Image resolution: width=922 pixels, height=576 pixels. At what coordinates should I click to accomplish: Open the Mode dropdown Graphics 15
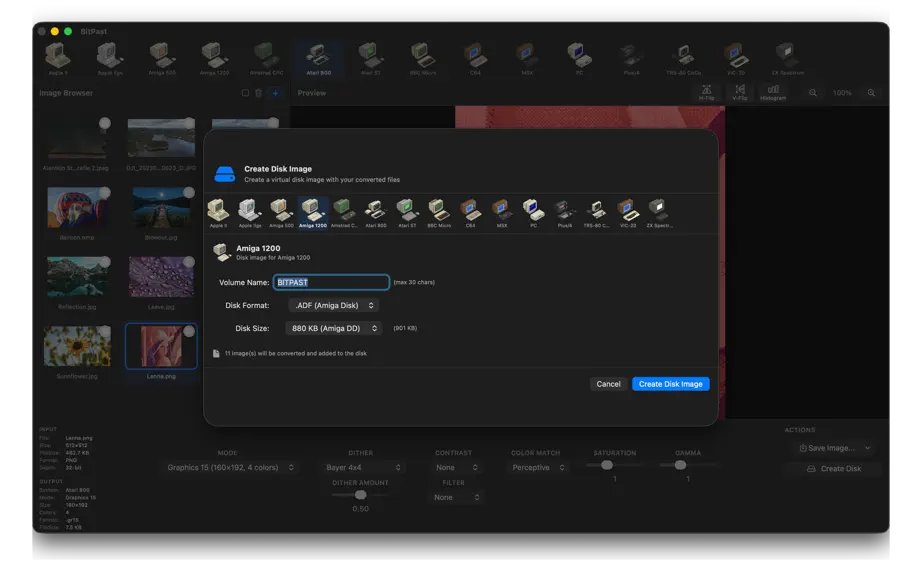229,468
